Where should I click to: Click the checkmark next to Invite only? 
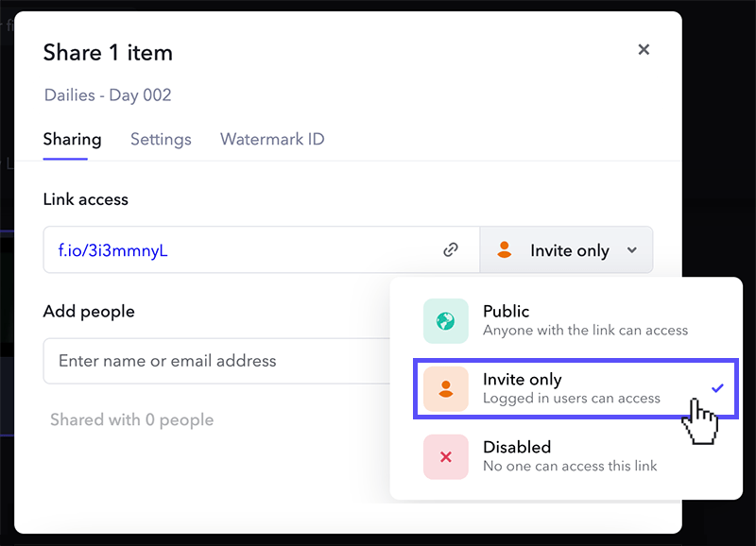(717, 388)
